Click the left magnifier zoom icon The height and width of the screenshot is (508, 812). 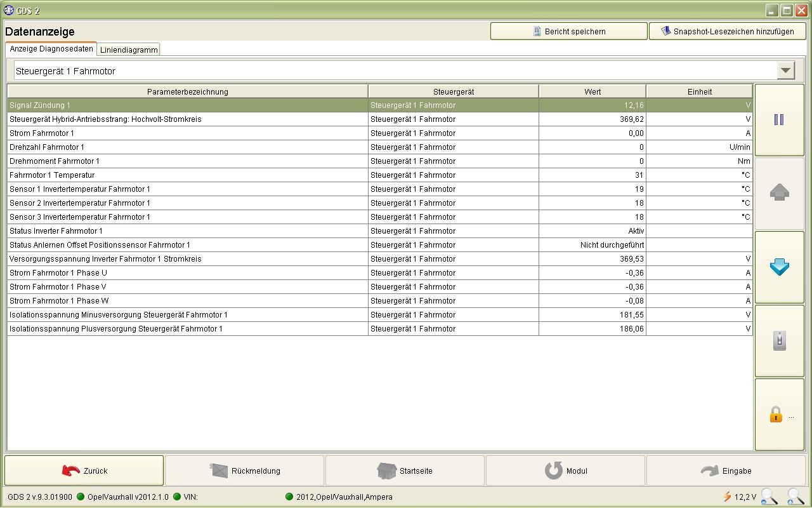pos(769,497)
